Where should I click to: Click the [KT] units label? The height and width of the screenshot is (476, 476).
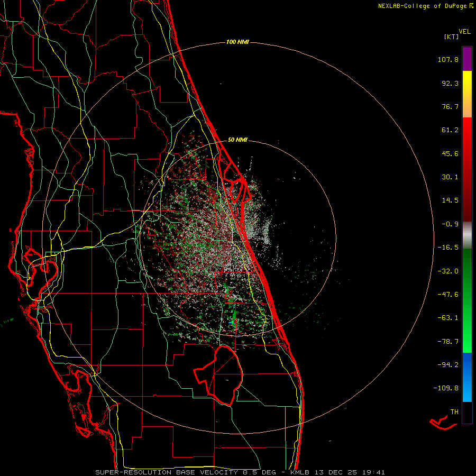[452, 36]
